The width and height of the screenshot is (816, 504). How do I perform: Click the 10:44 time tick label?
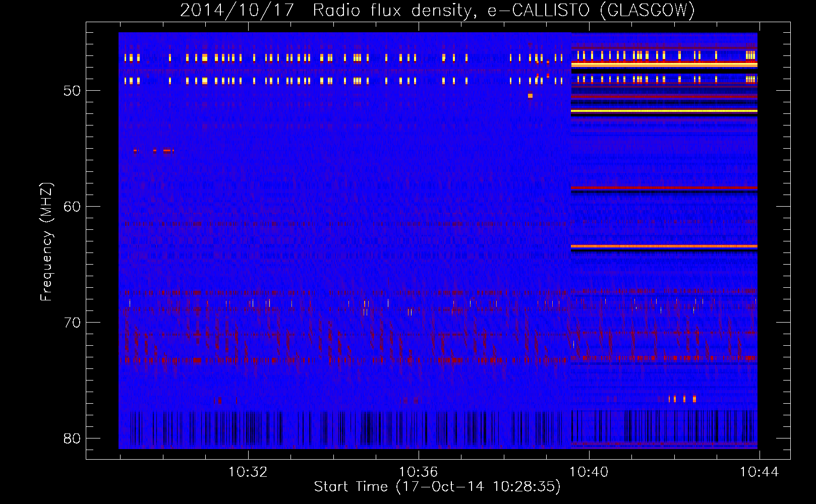[x=759, y=472]
